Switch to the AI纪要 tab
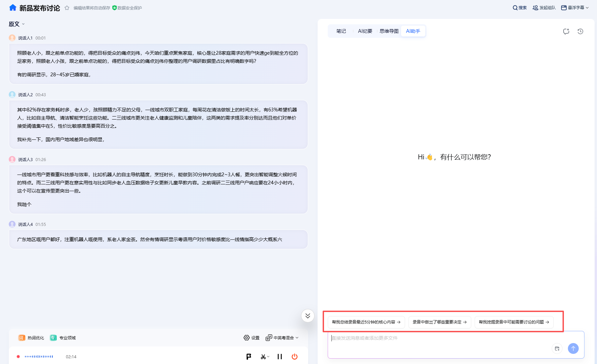 [365, 31]
